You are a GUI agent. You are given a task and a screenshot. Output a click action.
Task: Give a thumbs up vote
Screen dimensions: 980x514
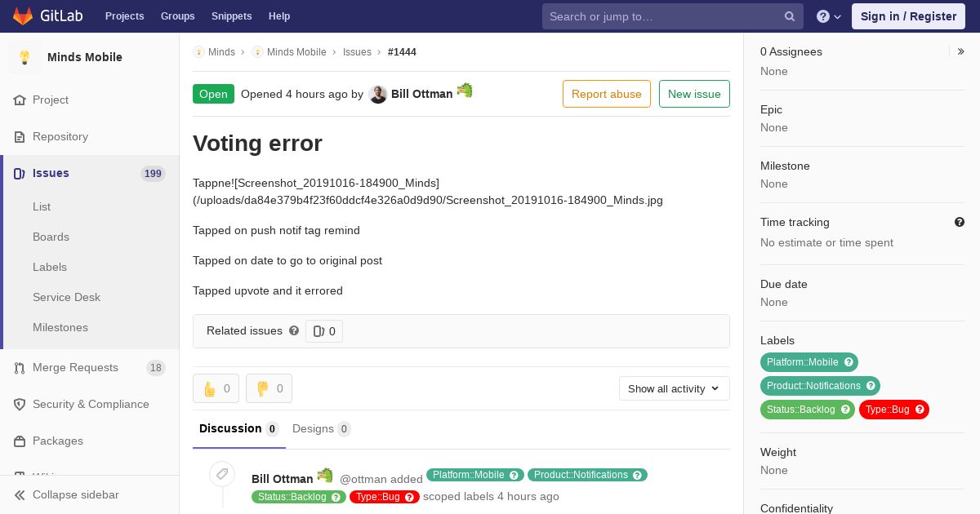pos(216,388)
